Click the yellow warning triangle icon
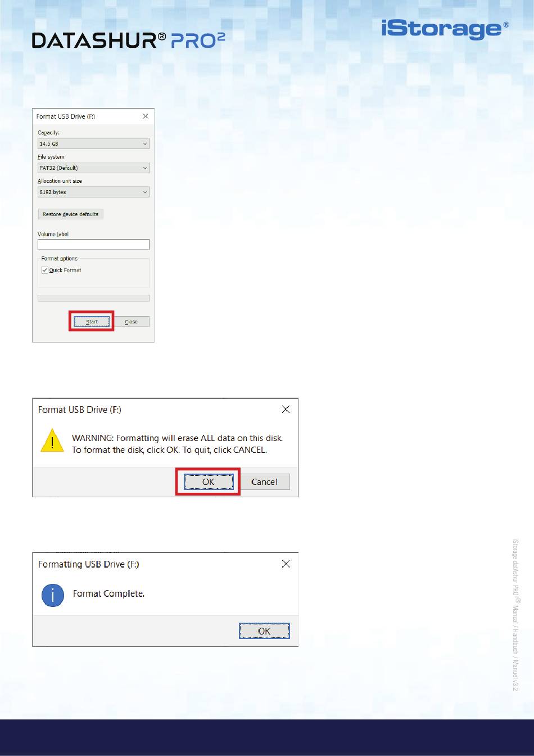Image resolution: width=534 pixels, height=756 pixels. point(52,440)
